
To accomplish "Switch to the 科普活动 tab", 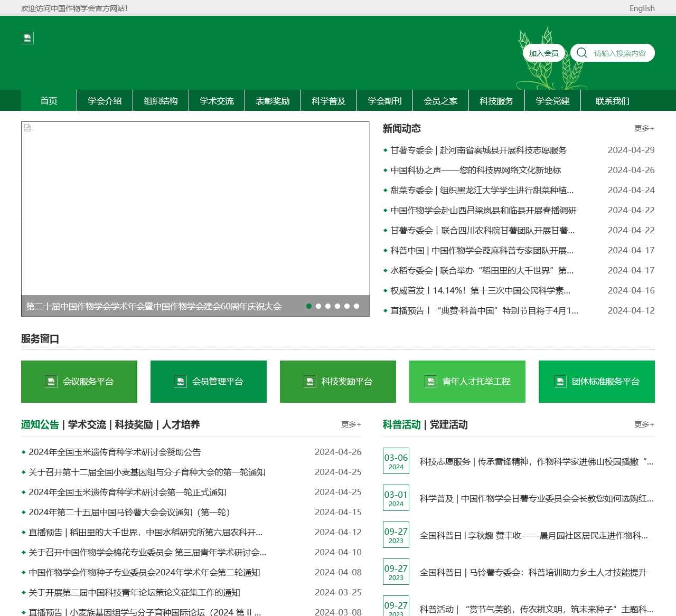I will (x=402, y=424).
